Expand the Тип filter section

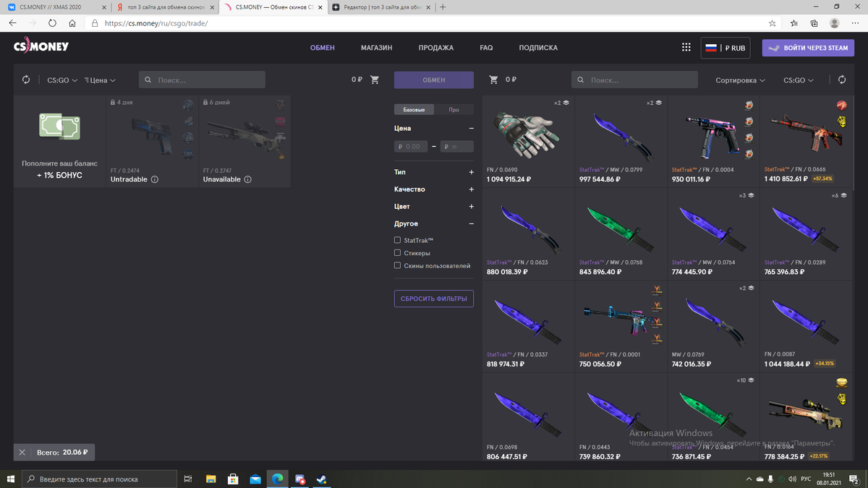pos(471,172)
